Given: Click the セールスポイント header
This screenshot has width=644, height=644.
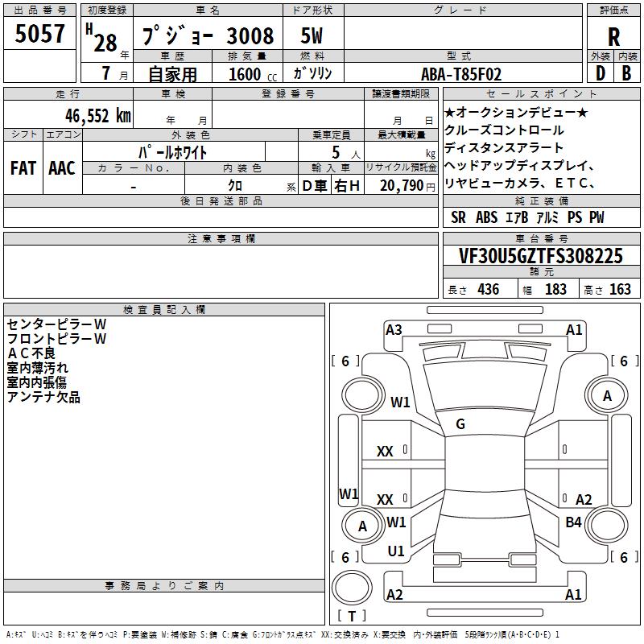Looking at the screenshot, I should click(541, 94).
